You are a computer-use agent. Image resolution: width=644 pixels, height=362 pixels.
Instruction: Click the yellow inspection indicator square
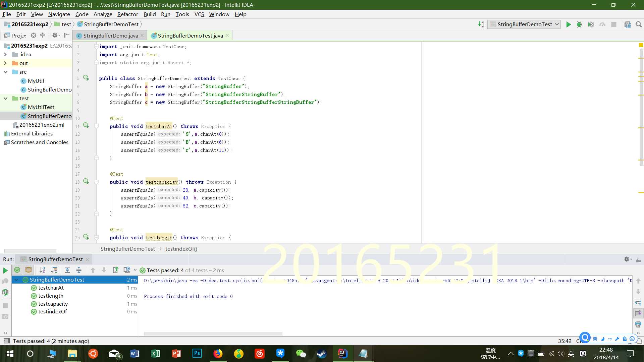[641, 45]
